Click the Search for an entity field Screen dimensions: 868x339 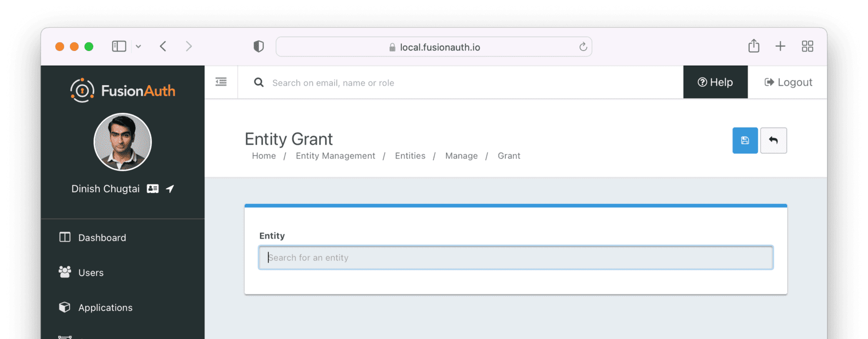pyautogui.click(x=515, y=258)
